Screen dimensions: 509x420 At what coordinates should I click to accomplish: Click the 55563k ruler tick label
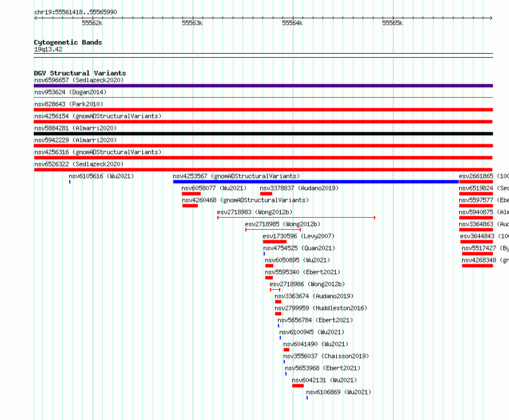coord(192,23)
